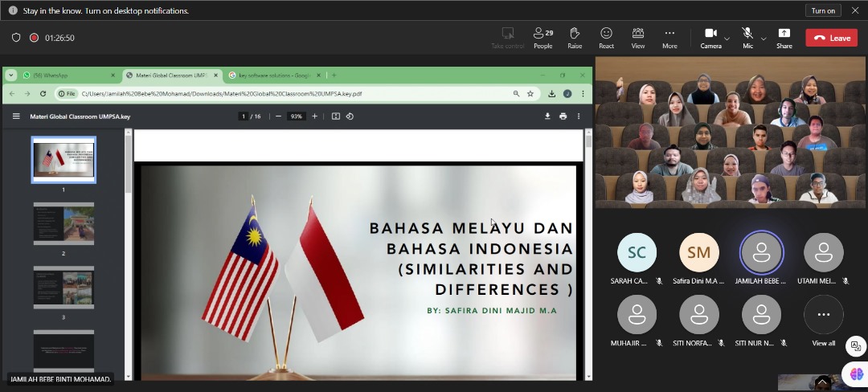Click the zoom magnifier icon in address bar
Image resolution: width=868 pixels, height=392 pixels.
[x=516, y=93]
